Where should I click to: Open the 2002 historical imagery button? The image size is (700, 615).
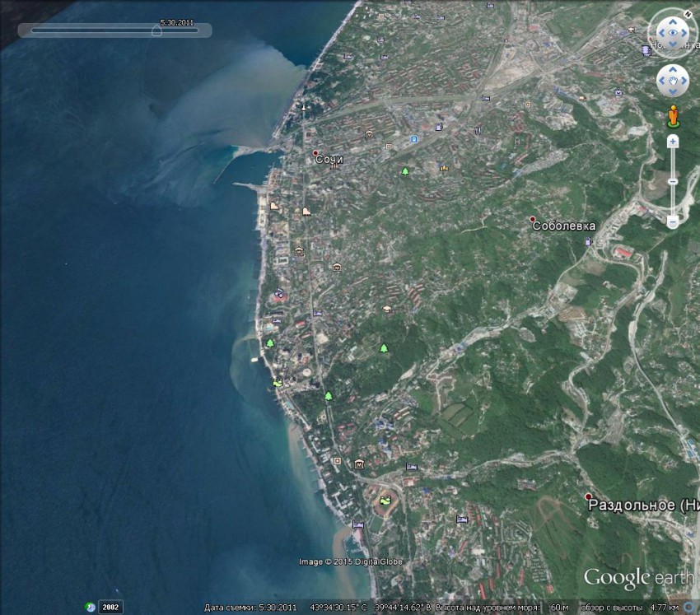pyautogui.click(x=110, y=608)
